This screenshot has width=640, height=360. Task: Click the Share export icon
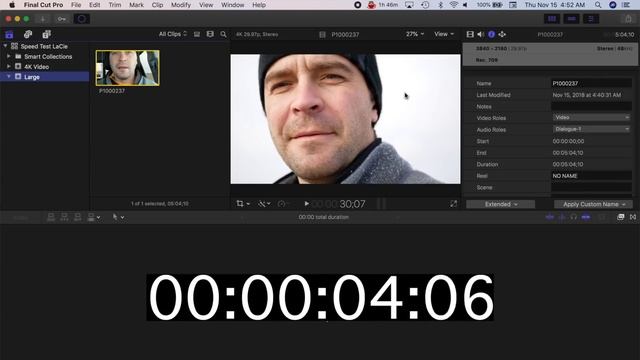(x=628, y=19)
